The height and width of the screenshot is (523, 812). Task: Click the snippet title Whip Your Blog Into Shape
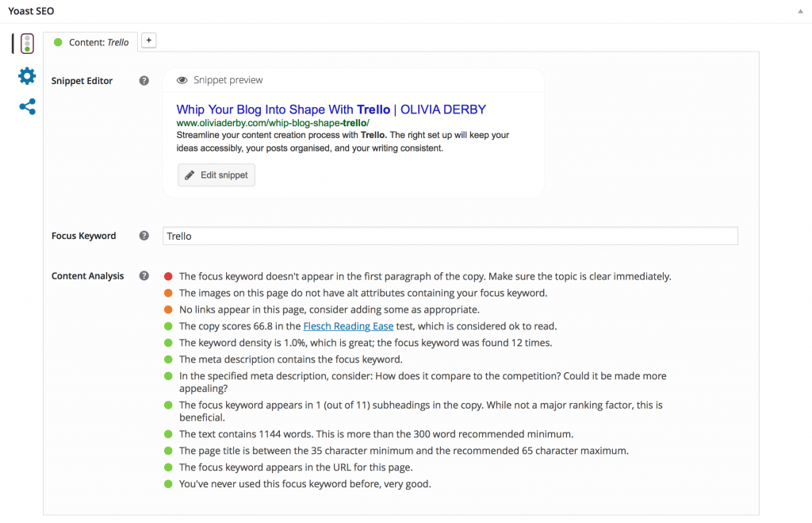point(331,110)
